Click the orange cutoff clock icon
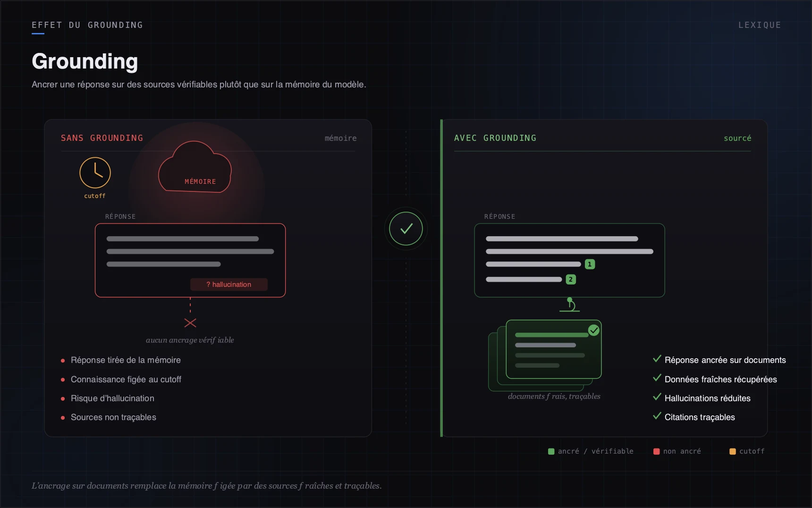 pos(95,172)
